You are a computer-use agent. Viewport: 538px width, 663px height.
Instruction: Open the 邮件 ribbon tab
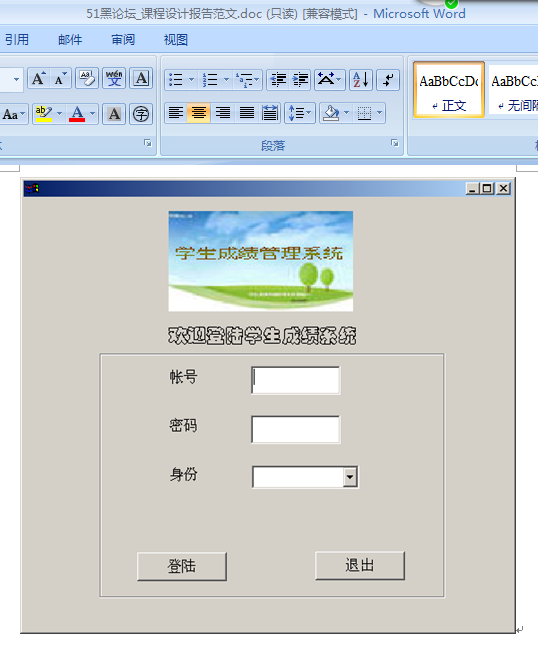click(x=70, y=40)
